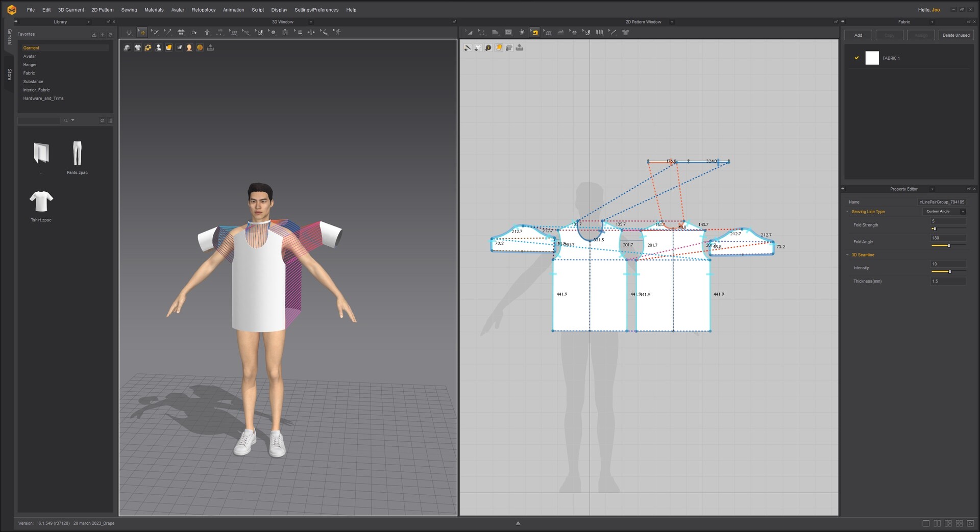Uncheck the FABRIC 1 checkmark in the Fabric panel
Screen dimensions: 980x532
857,58
